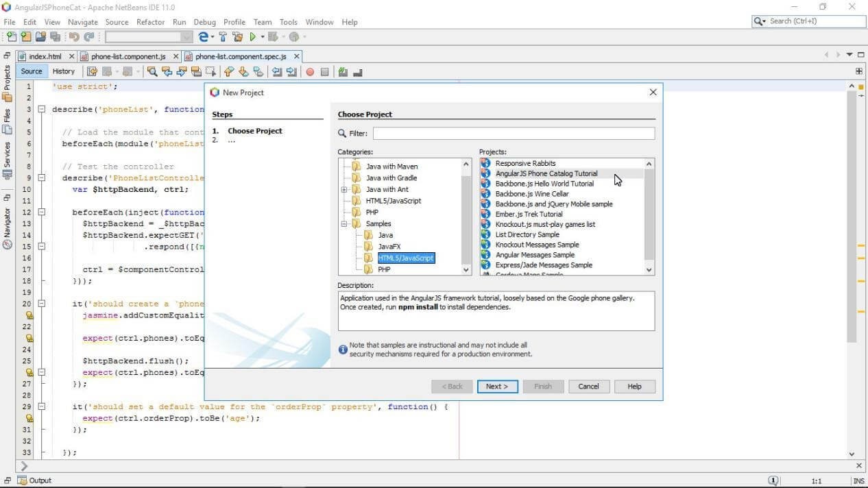Viewport: 868px width, 488px height.
Task: Click Previous Bookmark editor icon
Action: click(229, 71)
